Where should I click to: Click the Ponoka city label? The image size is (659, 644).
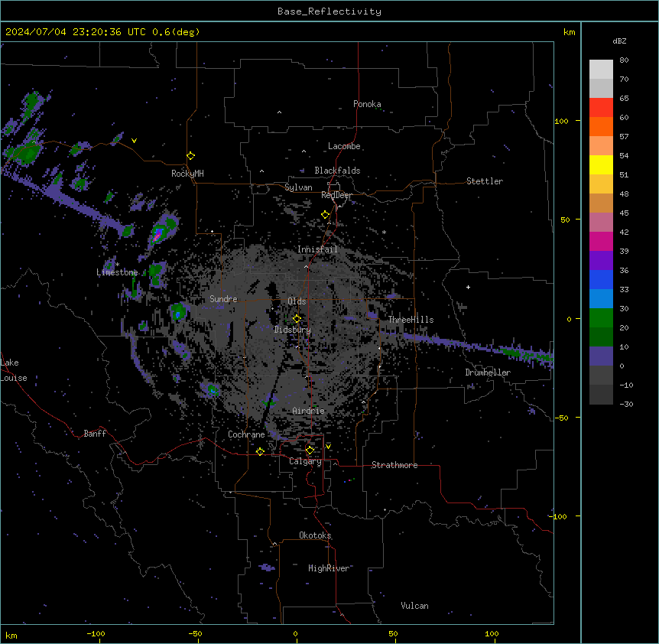pyautogui.click(x=367, y=104)
